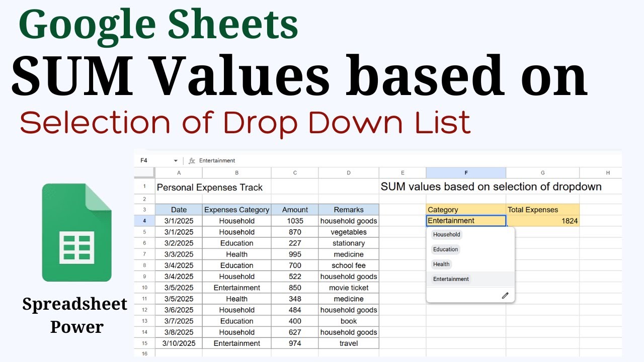
Task: Click amount cell 627
Action: coord(295,332)
